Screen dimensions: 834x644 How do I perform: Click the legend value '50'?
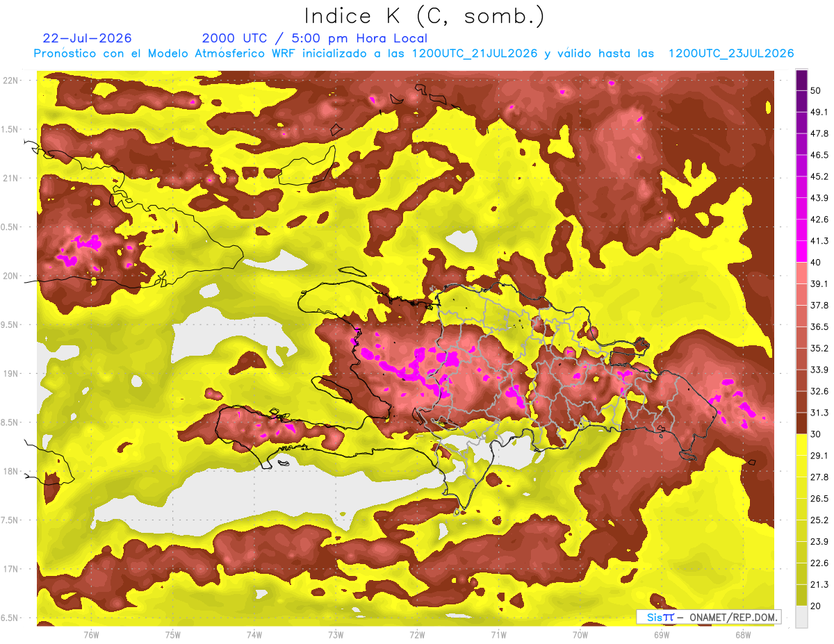coord(816,90)
